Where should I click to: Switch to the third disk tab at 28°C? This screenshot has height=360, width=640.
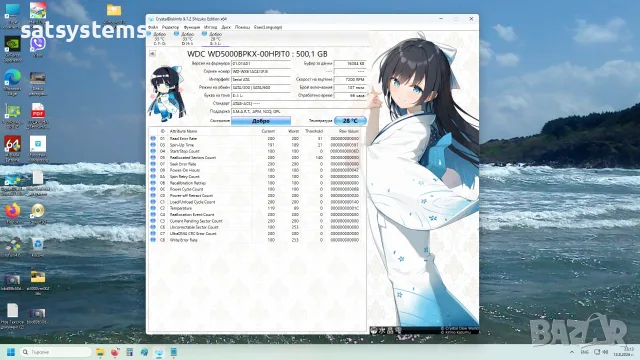click(214, 38)
